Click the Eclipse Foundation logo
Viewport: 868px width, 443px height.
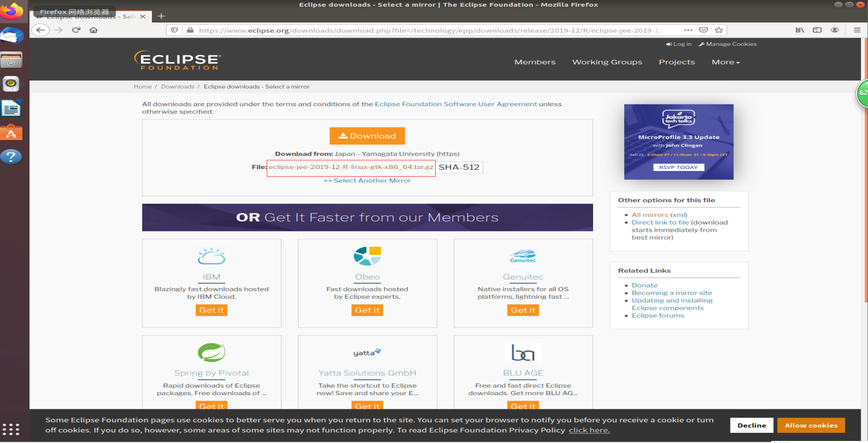pyautogui.click(x=177, y=61)
